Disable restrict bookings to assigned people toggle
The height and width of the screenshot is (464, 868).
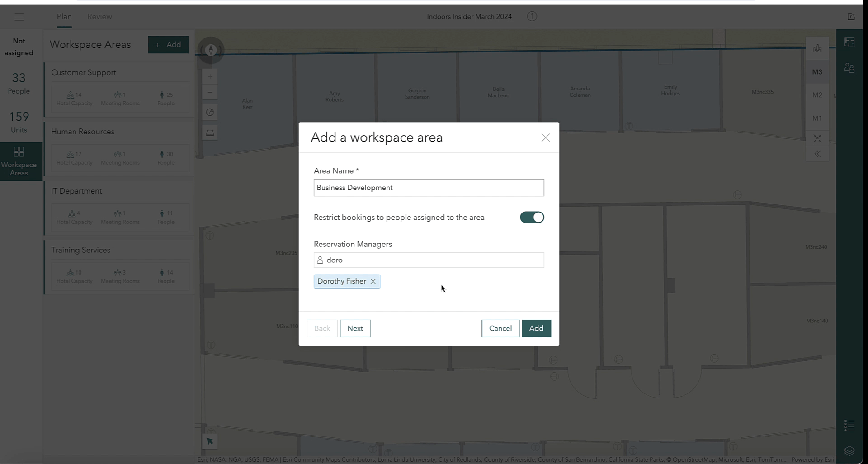coord(532,217)
